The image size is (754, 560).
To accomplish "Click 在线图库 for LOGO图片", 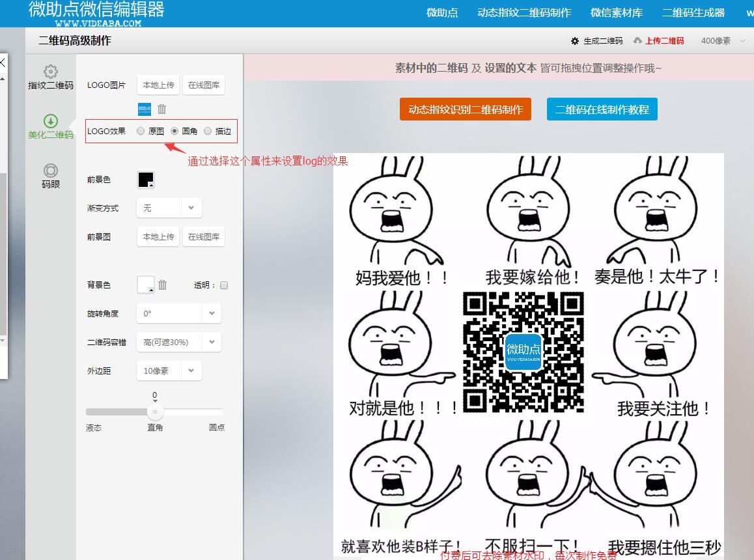I will 204,85.
